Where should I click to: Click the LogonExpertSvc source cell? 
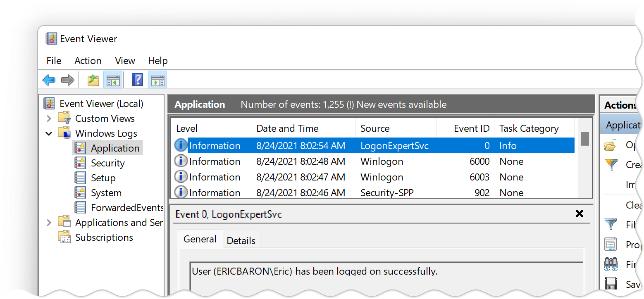click(394, 145)
